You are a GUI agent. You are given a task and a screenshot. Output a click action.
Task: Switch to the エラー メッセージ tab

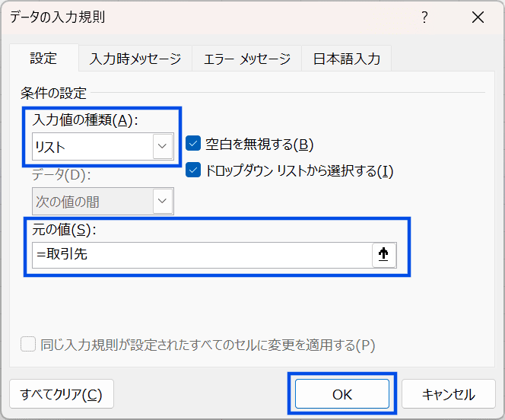(246, 59)
